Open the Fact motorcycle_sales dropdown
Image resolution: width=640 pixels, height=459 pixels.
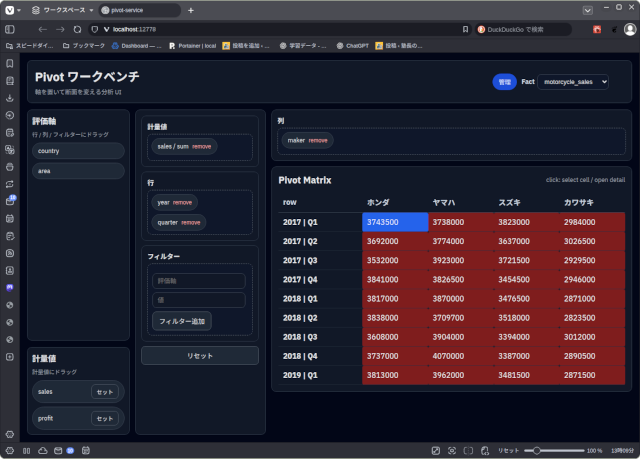click(572, 82)
